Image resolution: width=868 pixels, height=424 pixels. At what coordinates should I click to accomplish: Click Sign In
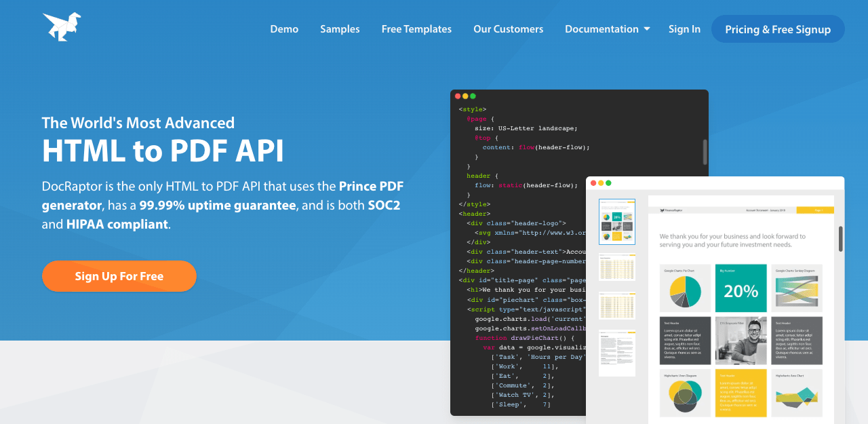click(684, 28)
